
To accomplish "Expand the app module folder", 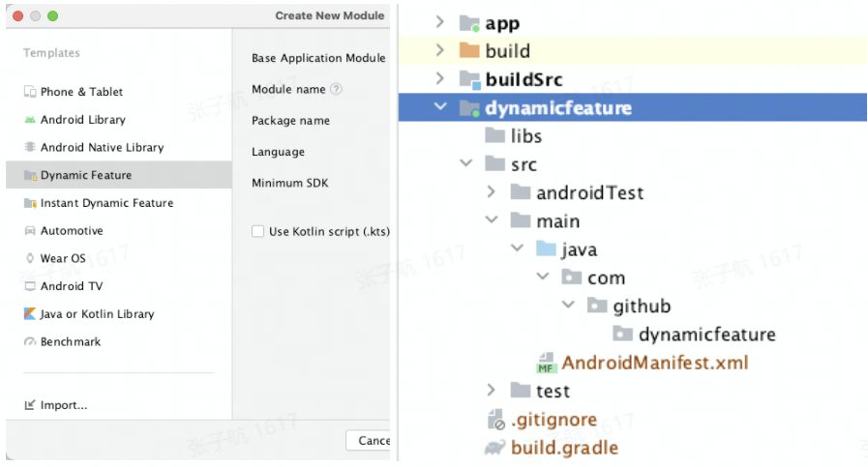I will (x=440, y=23).
